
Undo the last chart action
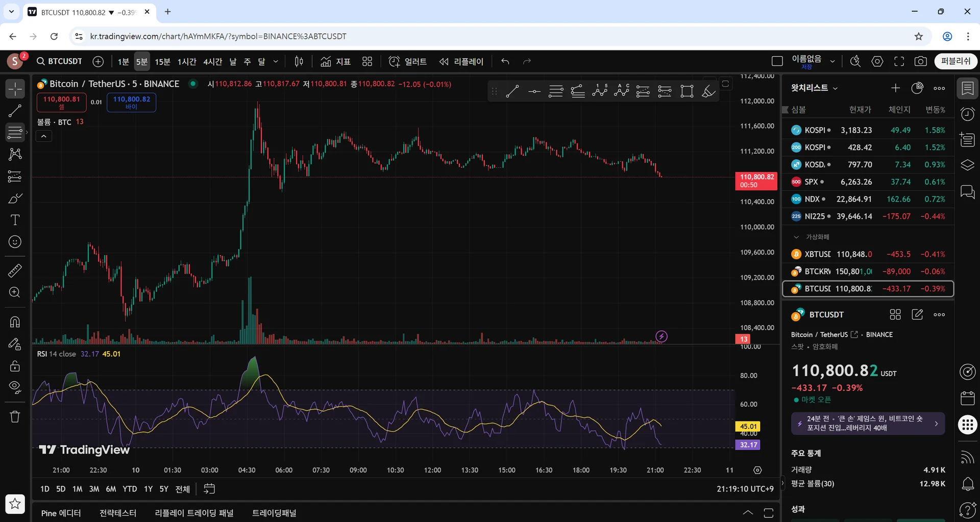point(505,62)
